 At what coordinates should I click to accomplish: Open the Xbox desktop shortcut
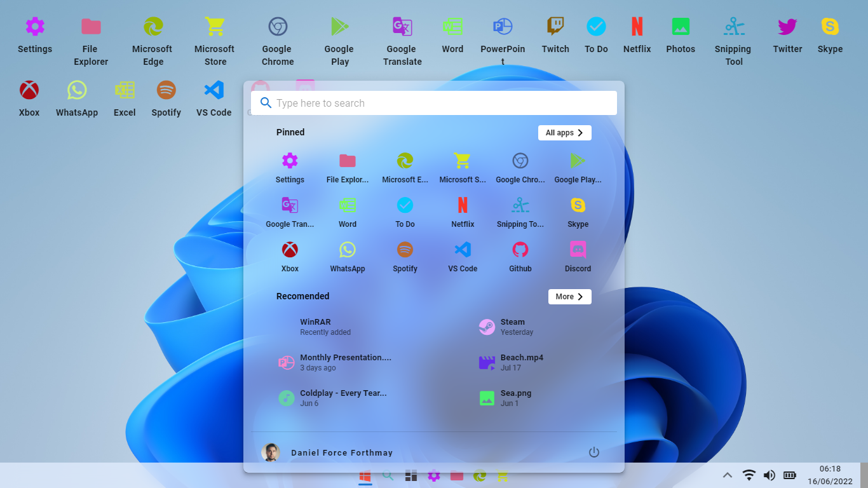29,99
